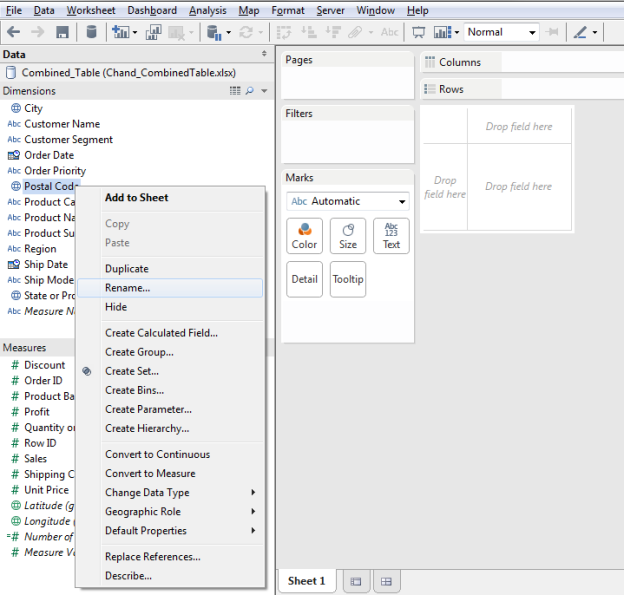Open the Automatic mark type dropdown
624x595 pixels.
(x=347, y=201)
